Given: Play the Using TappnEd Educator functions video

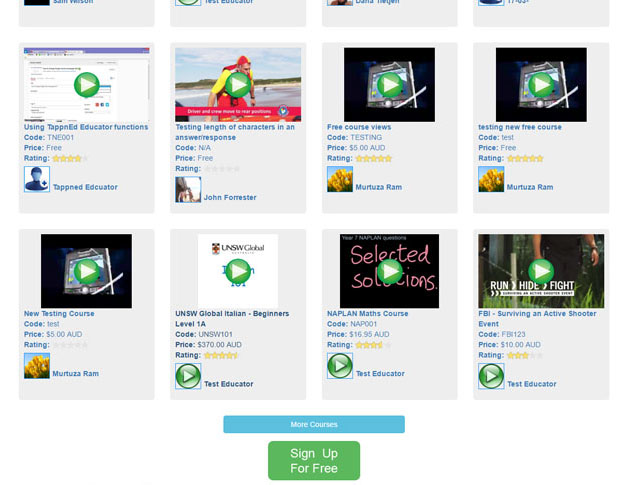Looking at the screenshot, I should [x=87, y=85].
